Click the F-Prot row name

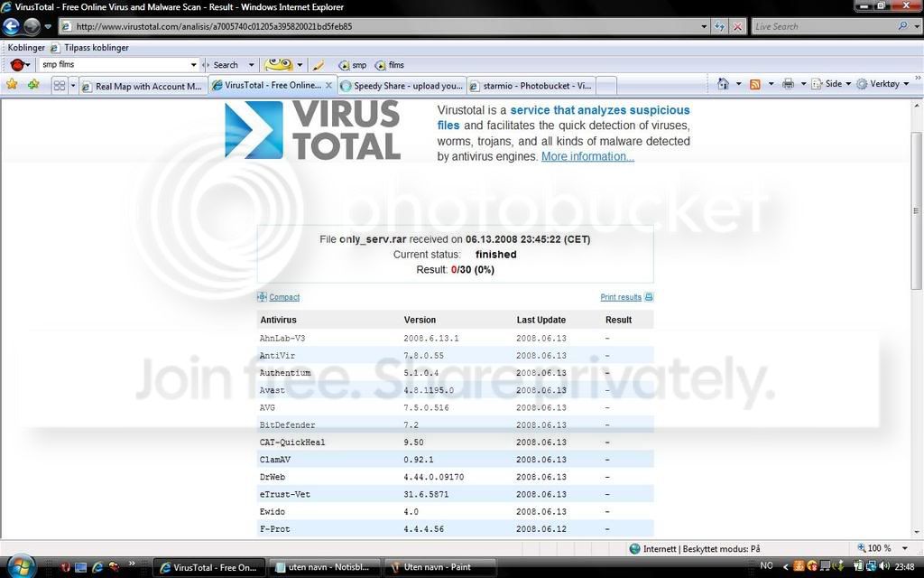click(274, 529)
